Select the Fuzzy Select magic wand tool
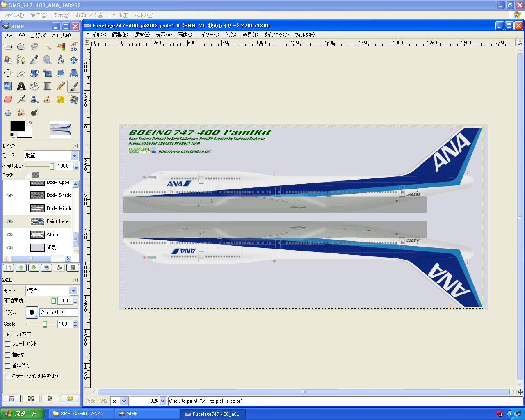The image size is (525, 420). (47, 47)
